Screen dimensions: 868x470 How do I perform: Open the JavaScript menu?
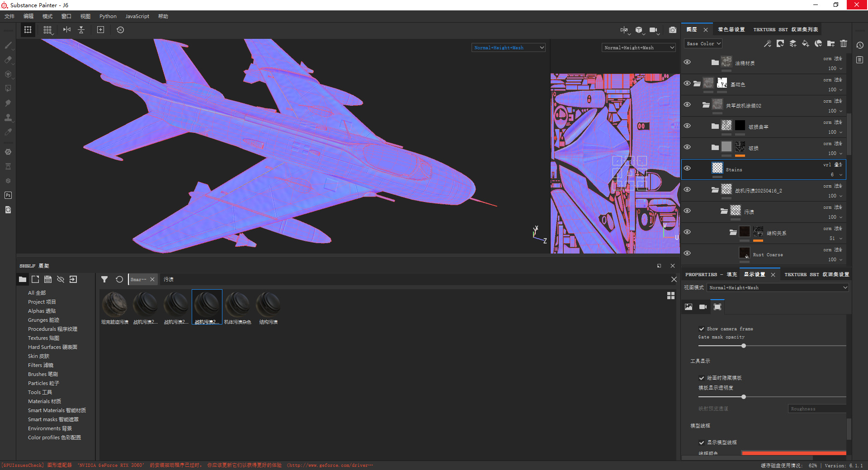pos(137,16)
